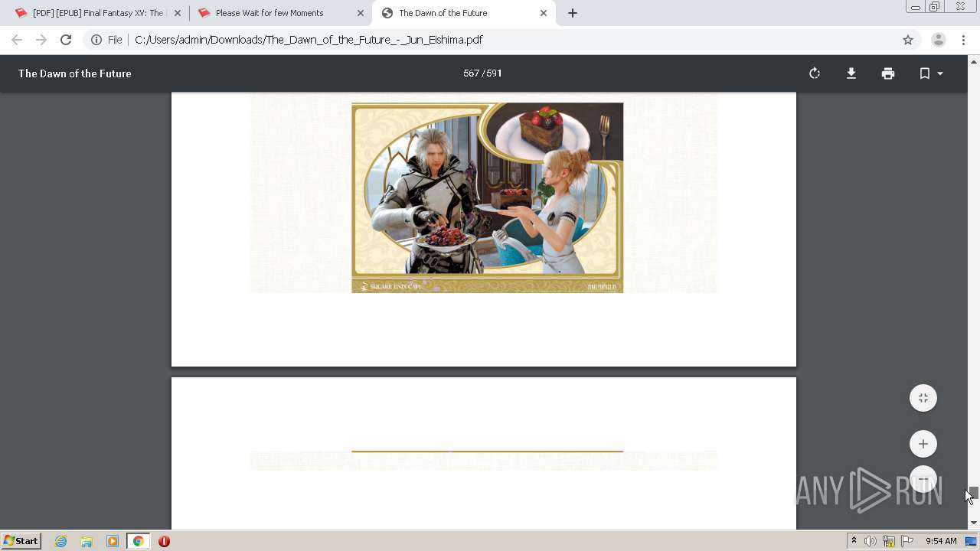The height and width of the screenshot is (551, 980).
Task: Click the Ardyn and Lunafreya cafe illustration
Action: point(487,197)
